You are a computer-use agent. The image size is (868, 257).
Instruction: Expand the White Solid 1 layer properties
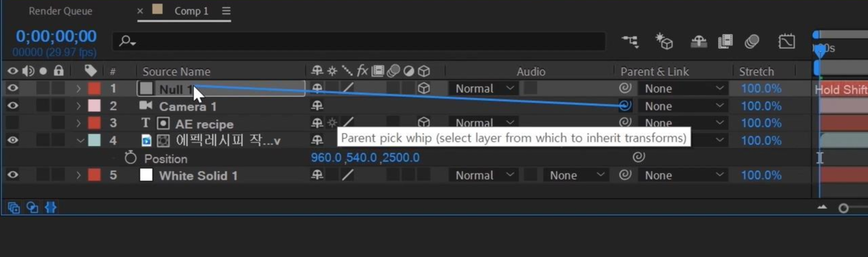79,175
